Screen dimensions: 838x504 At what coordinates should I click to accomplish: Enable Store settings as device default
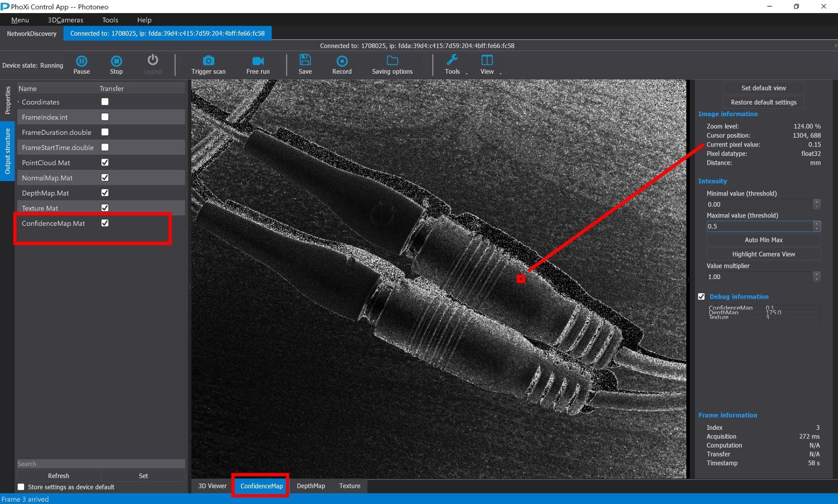(21, 487)
